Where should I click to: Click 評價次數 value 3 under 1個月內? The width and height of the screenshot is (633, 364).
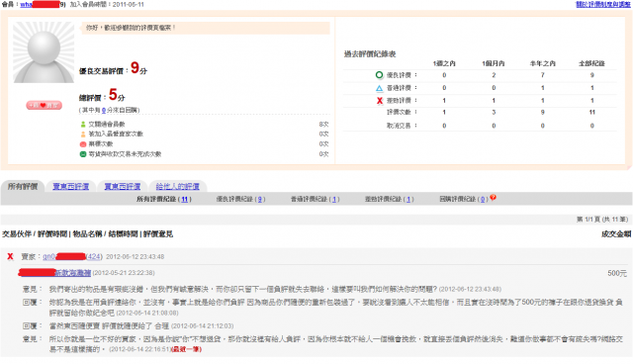[494, 112]
